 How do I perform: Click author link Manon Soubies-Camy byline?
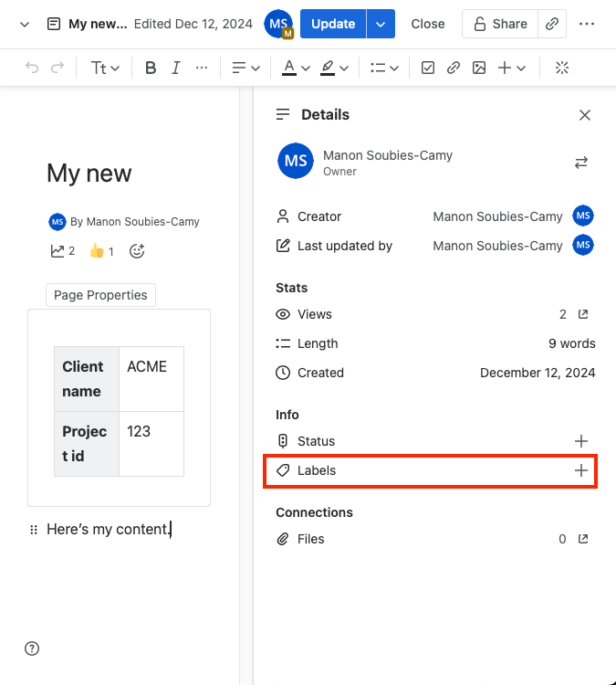coord(142,222)
